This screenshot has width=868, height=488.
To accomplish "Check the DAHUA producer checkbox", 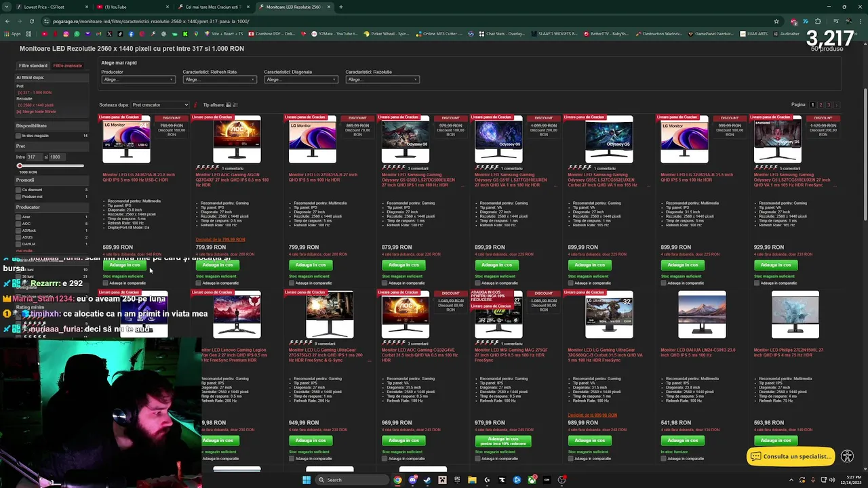I will click(18, 244).
